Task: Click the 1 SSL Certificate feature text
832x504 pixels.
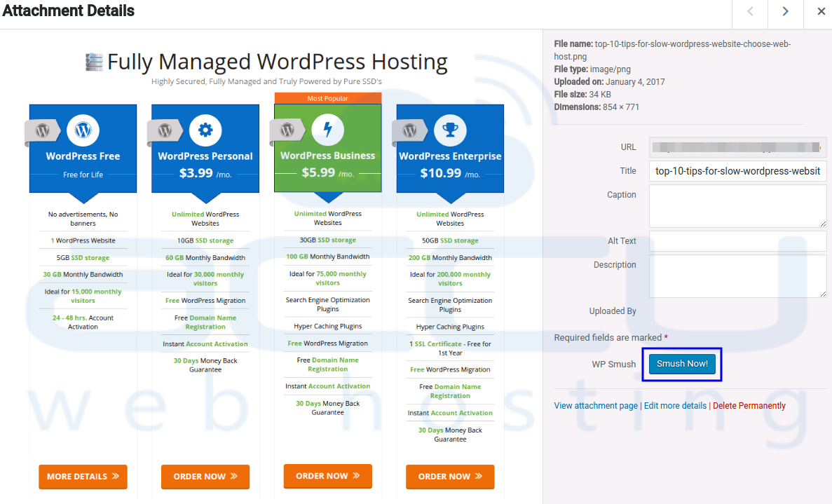Action: 450,348
